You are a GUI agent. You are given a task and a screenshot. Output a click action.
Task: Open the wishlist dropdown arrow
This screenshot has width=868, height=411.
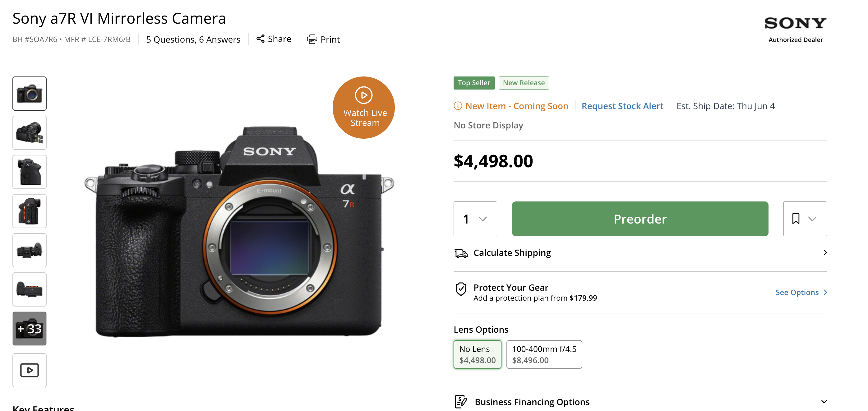tap(812, 219)
